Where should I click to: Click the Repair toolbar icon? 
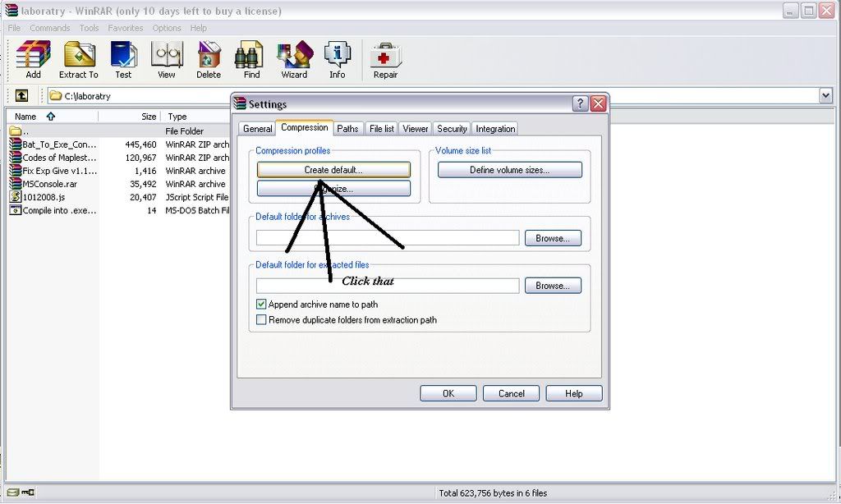385,60
